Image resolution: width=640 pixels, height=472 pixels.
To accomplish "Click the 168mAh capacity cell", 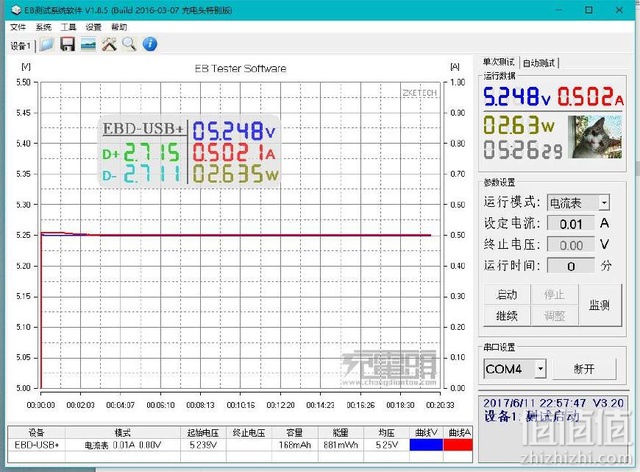I will point(295,445).
